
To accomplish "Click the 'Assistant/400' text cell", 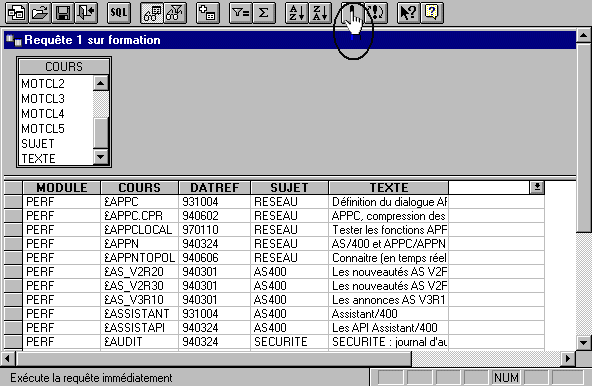I will 388,313.
